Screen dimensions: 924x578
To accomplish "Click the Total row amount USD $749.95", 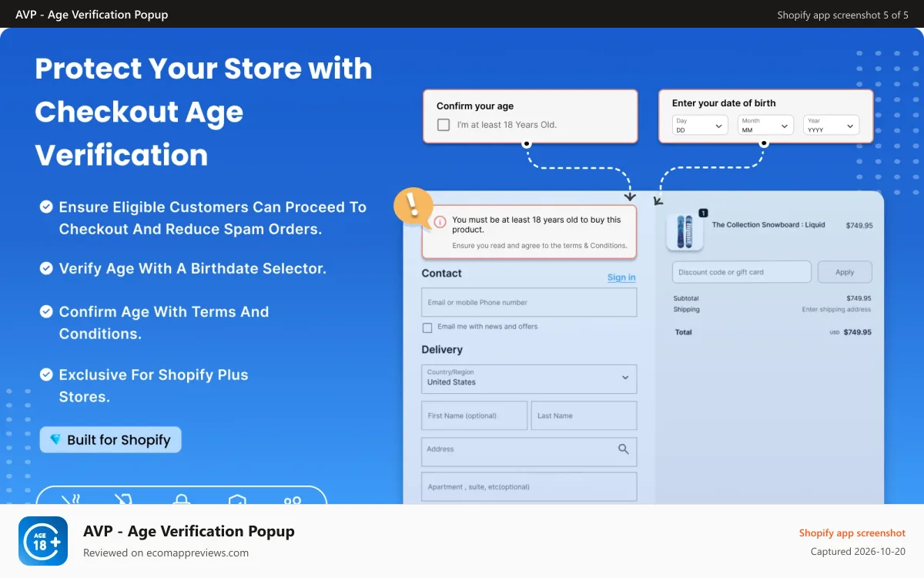I will [x=850, y=332].
